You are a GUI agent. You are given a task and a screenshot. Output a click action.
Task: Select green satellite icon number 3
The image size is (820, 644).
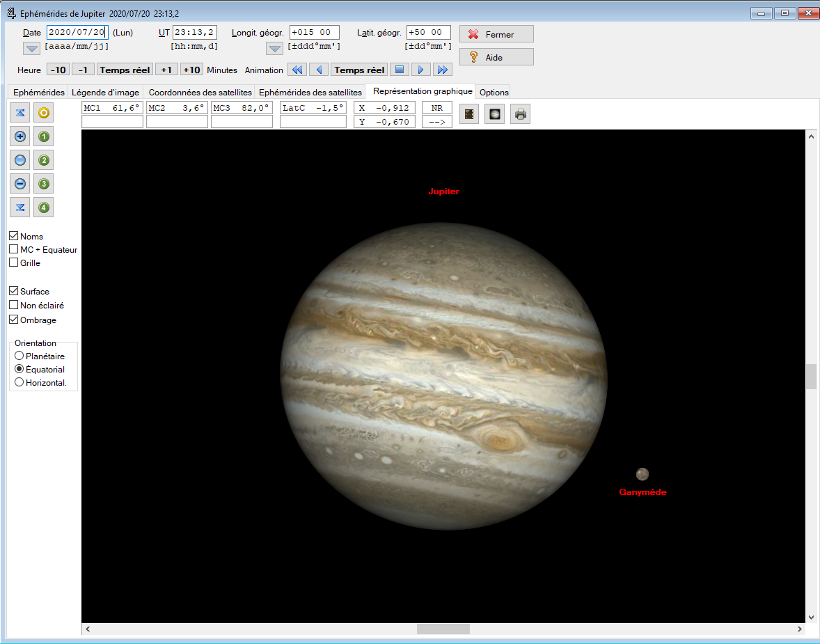tap(44, 184)
